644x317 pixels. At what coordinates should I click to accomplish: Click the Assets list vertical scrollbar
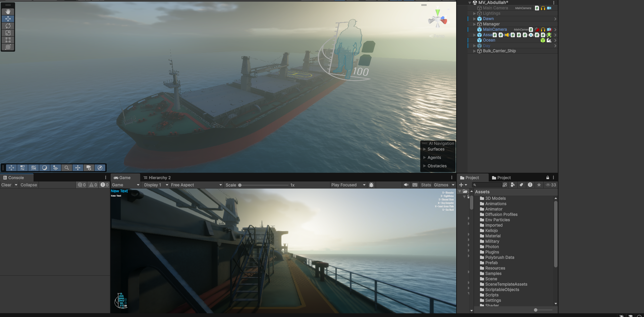(x=555, y=235)
